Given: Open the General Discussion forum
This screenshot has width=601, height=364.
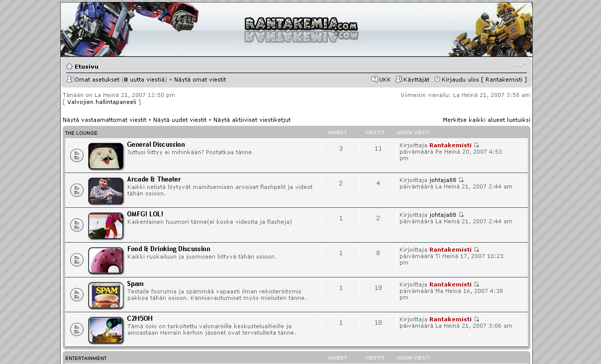Looking at the screenshot, I should pos(156,145).
